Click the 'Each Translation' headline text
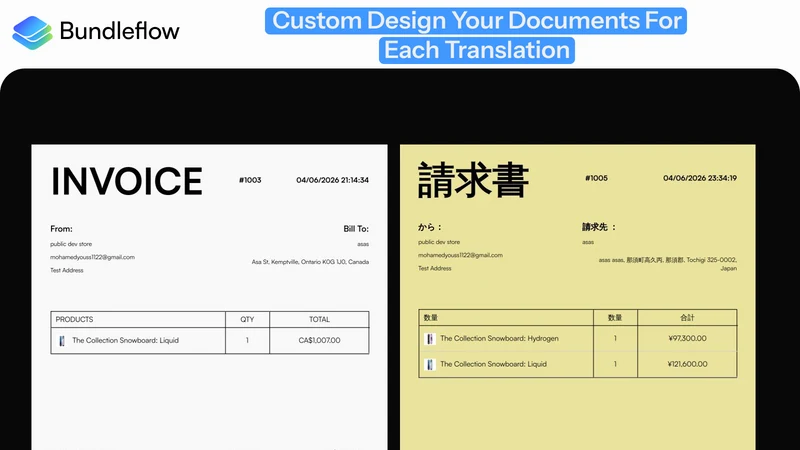 477,50
